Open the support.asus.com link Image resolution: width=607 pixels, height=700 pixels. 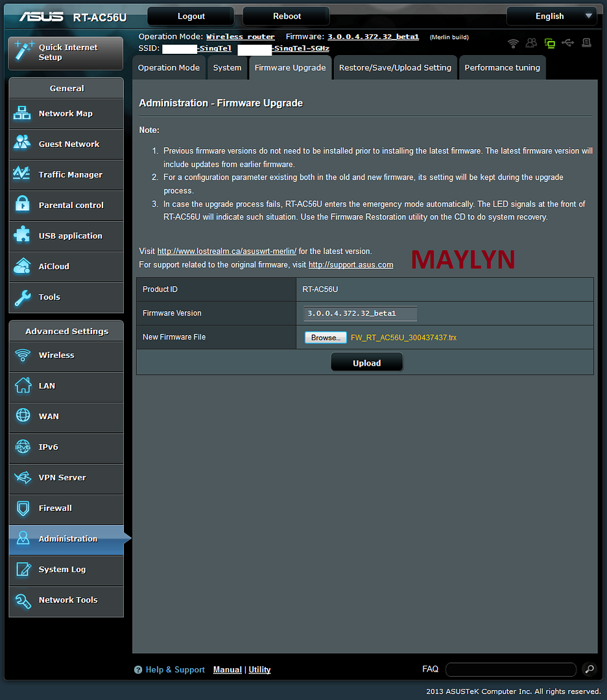351,264
